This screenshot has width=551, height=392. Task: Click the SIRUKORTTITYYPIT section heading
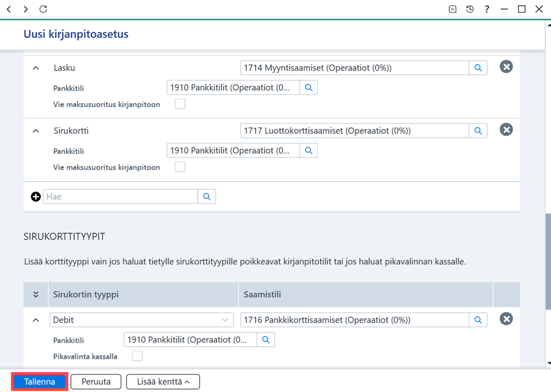[64, 236]
